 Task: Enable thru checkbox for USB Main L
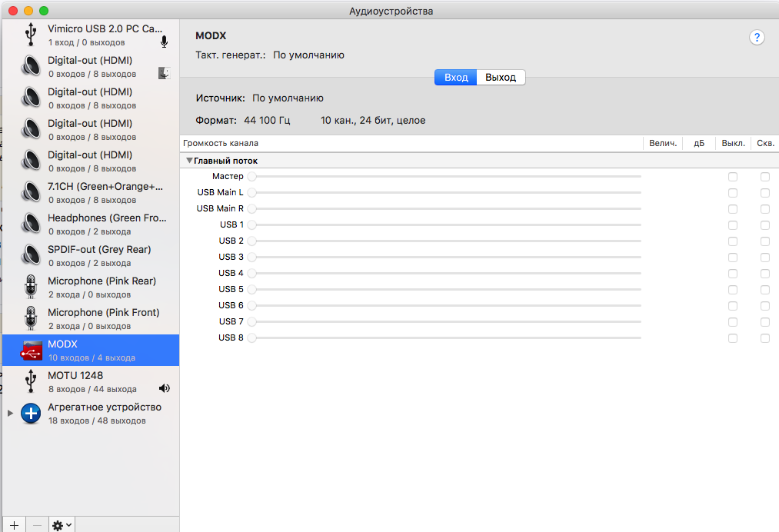[x=765, y=193]
